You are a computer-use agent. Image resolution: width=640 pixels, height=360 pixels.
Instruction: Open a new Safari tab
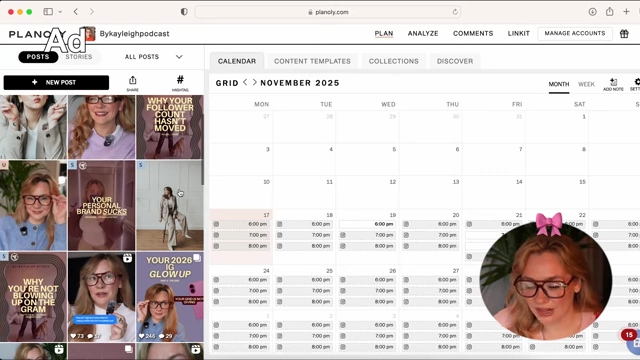[626, 12]
